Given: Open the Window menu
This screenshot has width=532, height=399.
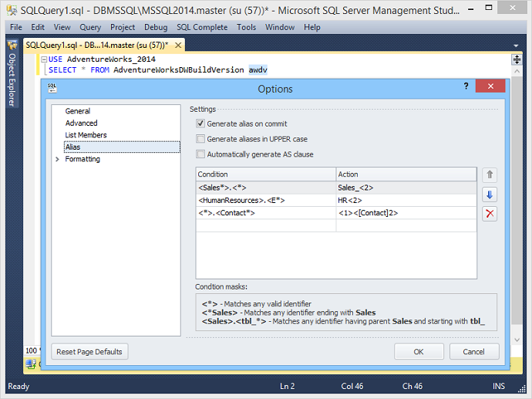Looking at the screenshot, I should coord(280,27).
